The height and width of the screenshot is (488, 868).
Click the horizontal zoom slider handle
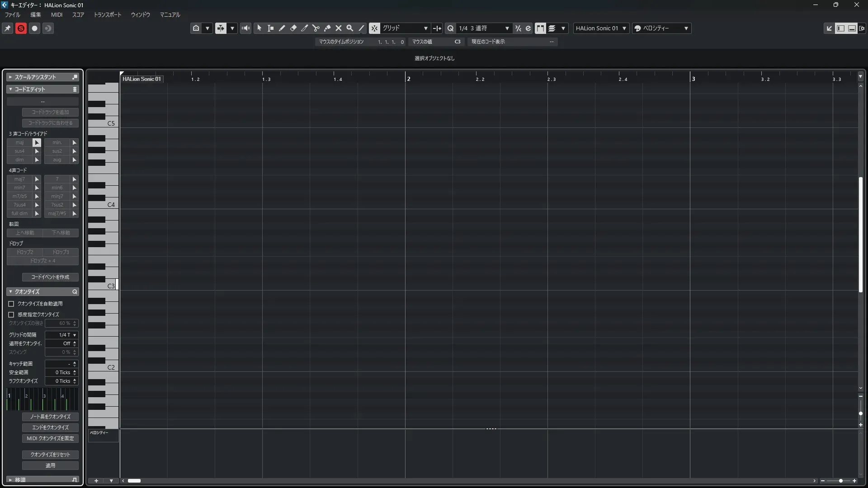840,481
